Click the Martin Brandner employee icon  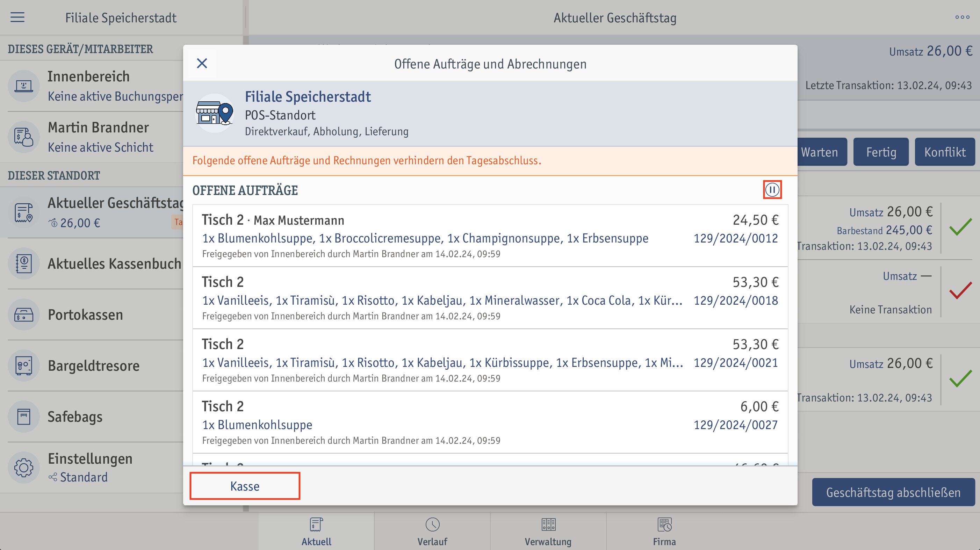tap(24, 137)
